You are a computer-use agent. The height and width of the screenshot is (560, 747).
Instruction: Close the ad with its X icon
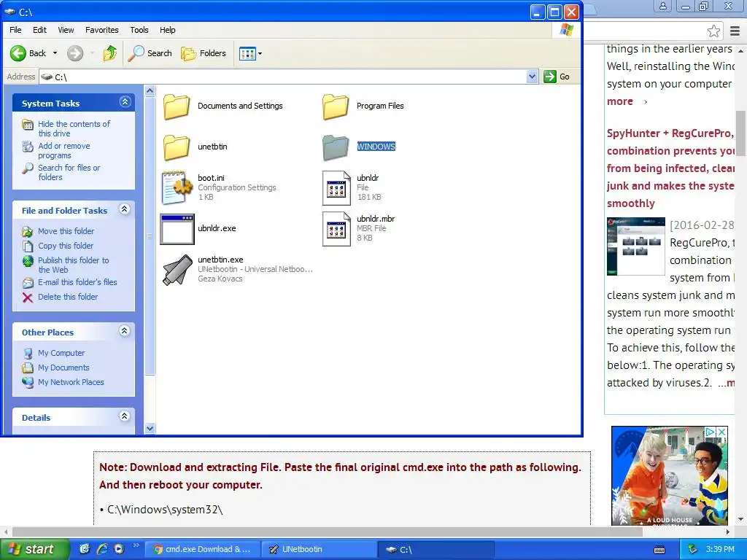point(721,432)
